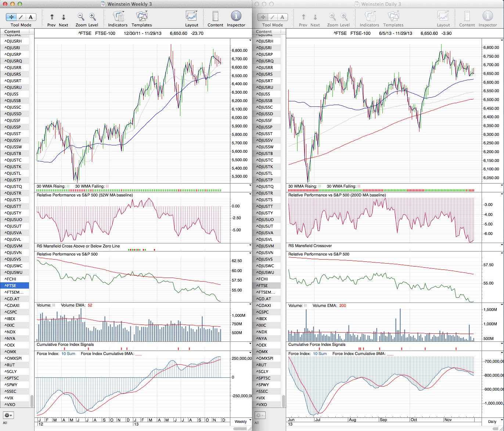Zoom out using the minus magnifier
Viewport: 504px width, 431px height.
[81, 17]
